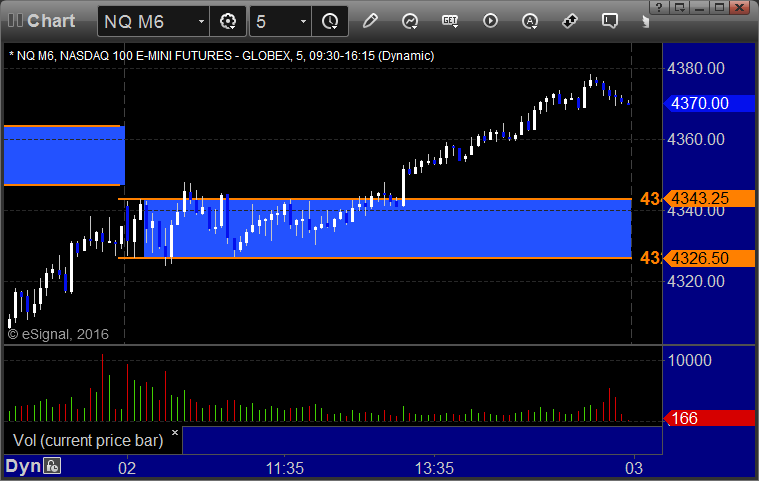Click the 4326.50 orange price marker
The image size is (759, 481).
point(709,258)
